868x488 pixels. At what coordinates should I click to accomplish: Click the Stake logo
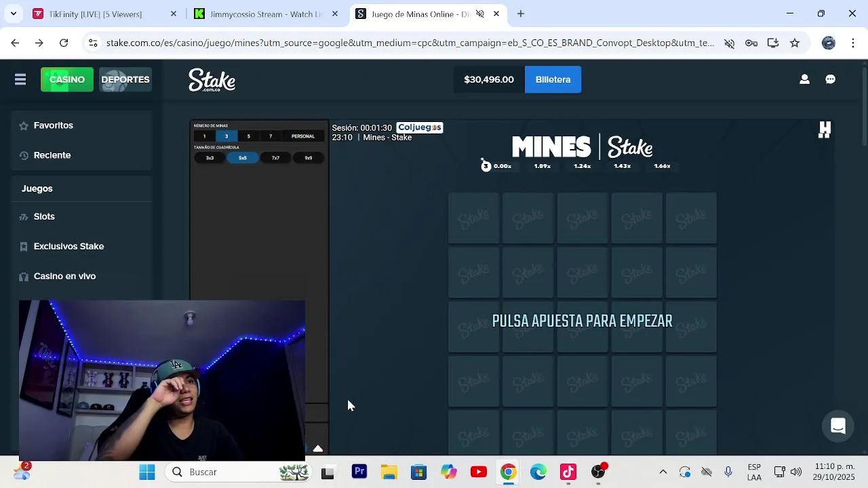212,80
